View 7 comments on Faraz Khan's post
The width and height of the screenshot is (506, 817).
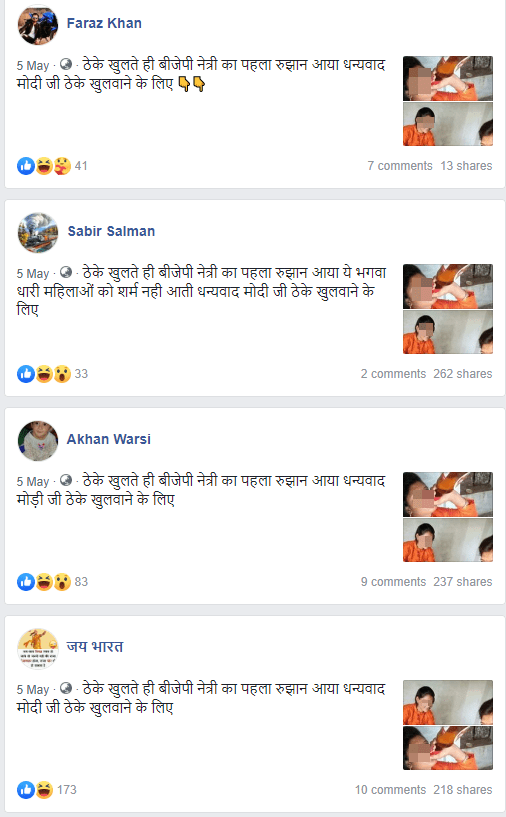point(400,166)
